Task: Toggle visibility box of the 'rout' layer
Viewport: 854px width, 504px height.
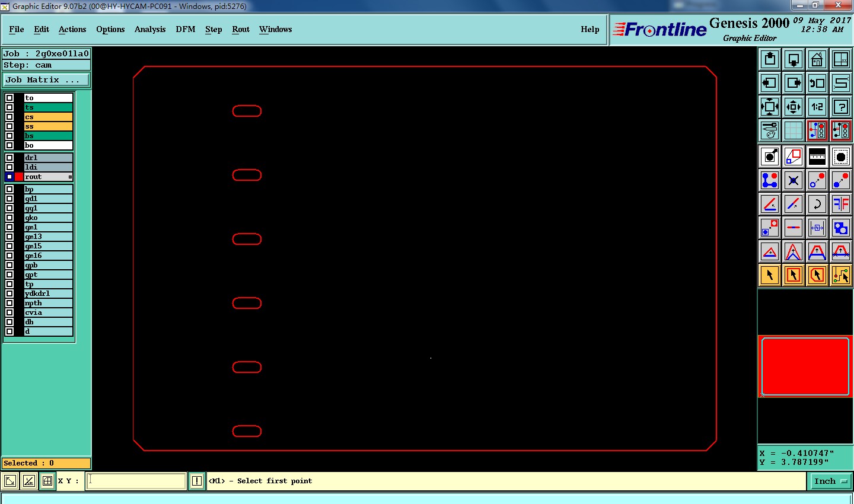Action: (9, 177)
